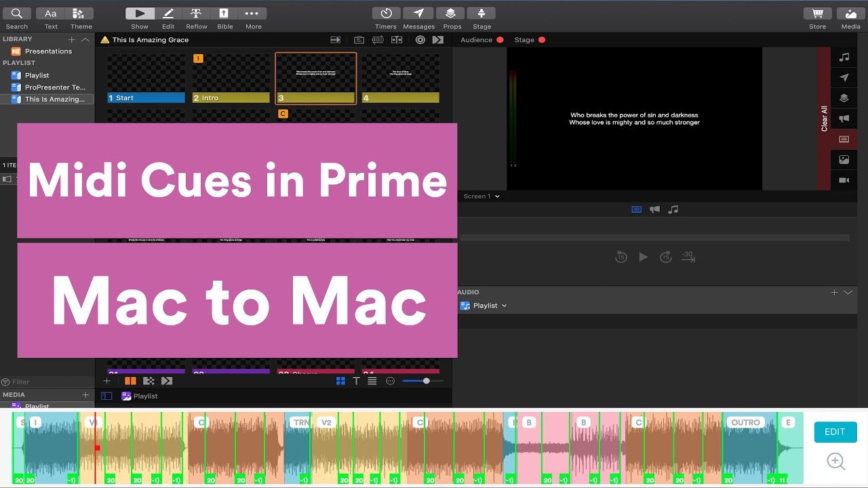868x488 pixels.
Task: Collapse the Library section
Action: tap(85, 40)
